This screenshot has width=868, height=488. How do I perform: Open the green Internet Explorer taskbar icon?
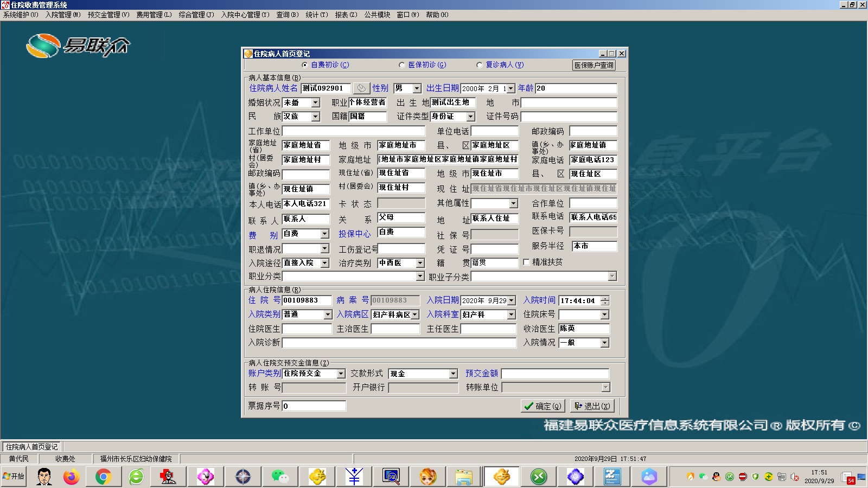[x=136, y=477]
